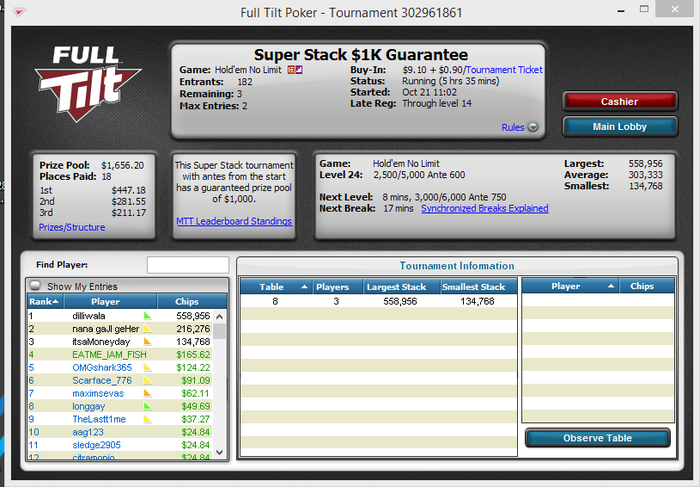Click the yellow flag icon beside TheLastt1me

[x=148, y=420]
